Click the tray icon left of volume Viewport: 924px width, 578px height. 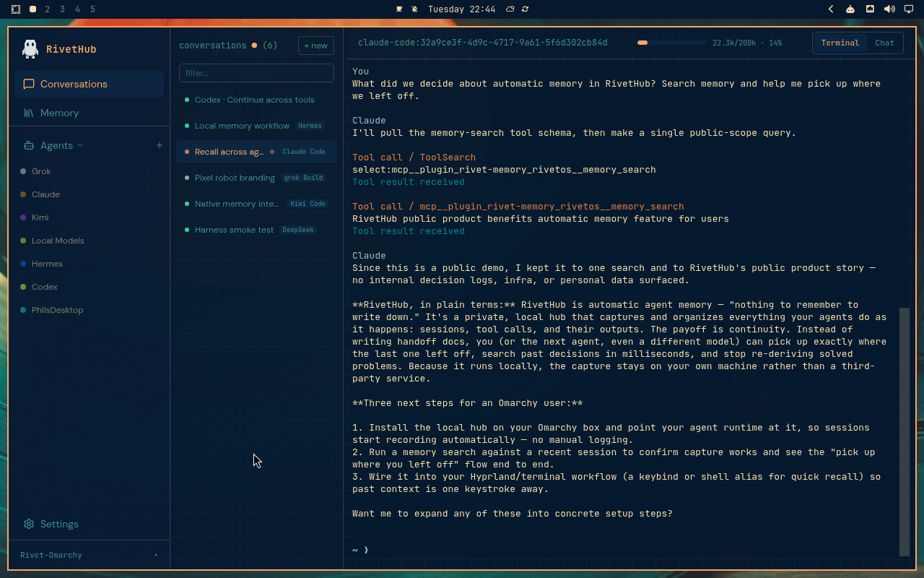(870, 9)
